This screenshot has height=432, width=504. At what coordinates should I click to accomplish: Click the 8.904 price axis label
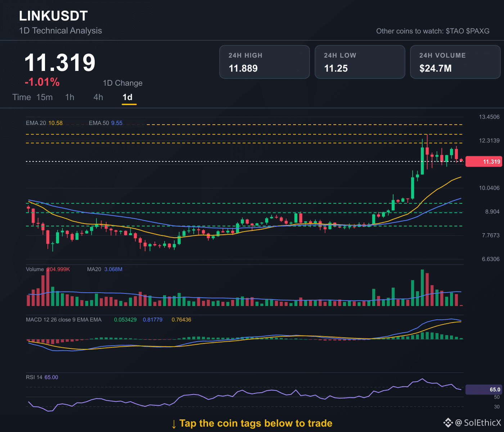point(492,212)
